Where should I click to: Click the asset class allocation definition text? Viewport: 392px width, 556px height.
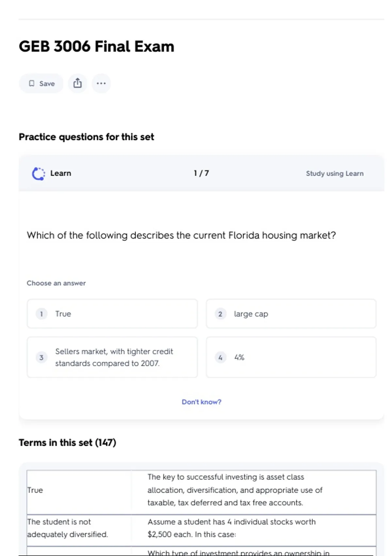coord(235,490)
